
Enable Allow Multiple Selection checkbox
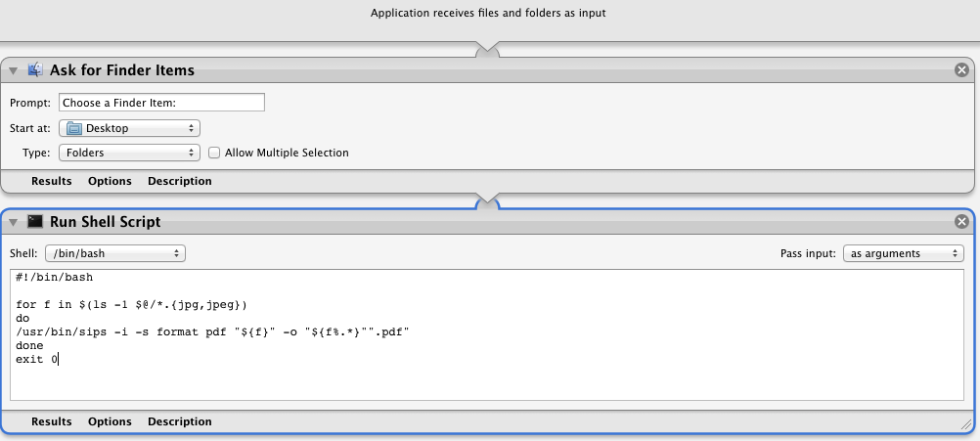[x=214, y=154]
